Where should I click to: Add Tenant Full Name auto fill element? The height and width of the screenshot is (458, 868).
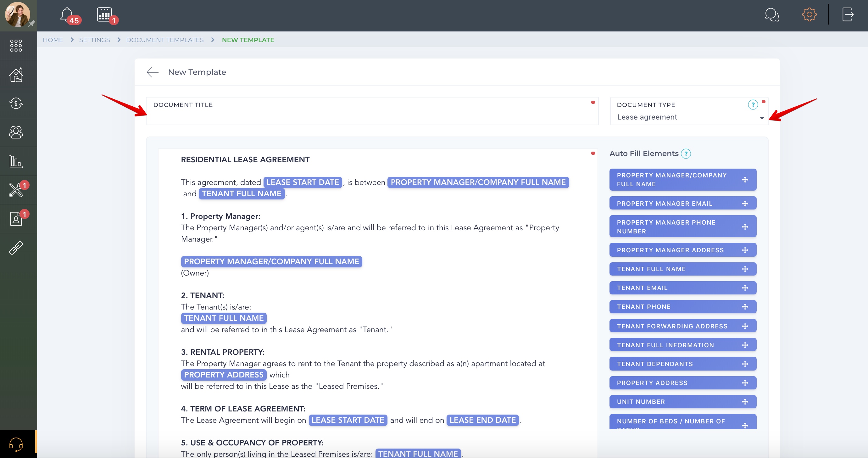pyautogui.click(x=683, y=269)
